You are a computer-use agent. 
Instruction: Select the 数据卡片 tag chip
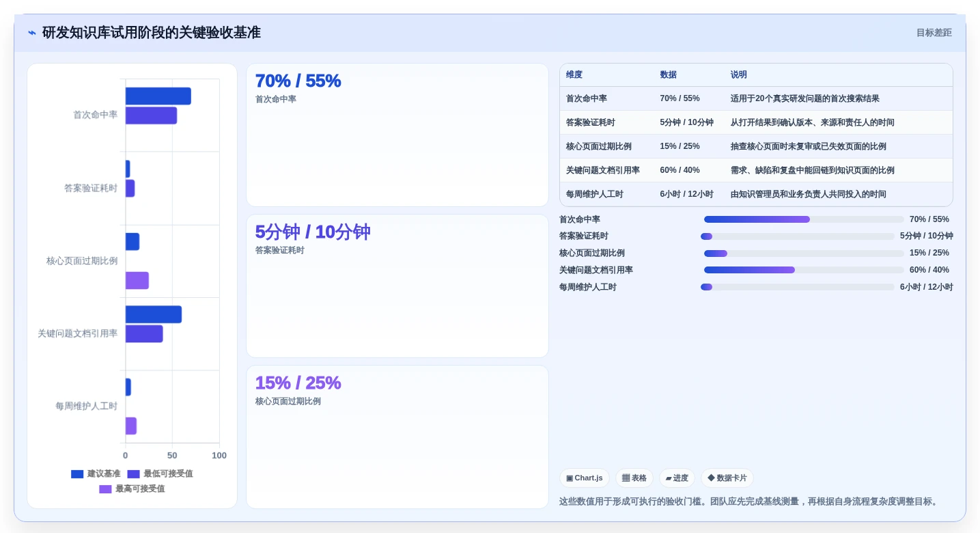(x=727, y=478)
